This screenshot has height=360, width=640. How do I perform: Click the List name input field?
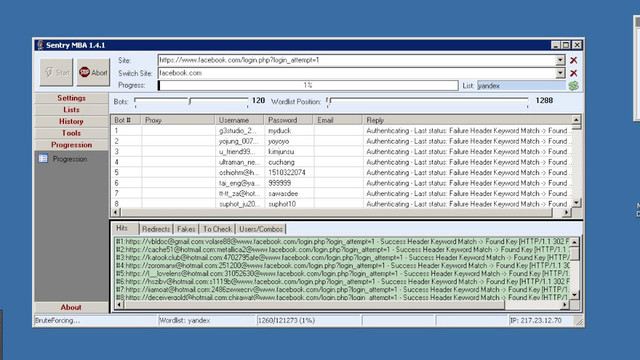(x=521, y=86)
